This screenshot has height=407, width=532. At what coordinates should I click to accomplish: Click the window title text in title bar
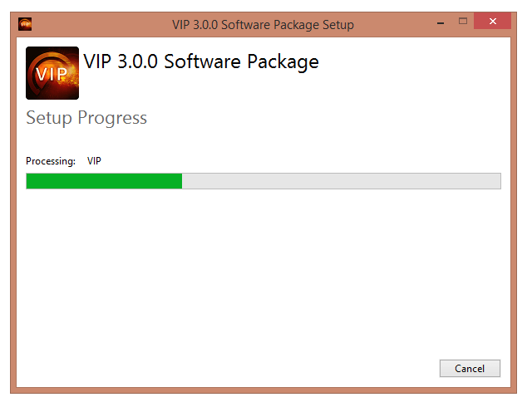(263, 25)
